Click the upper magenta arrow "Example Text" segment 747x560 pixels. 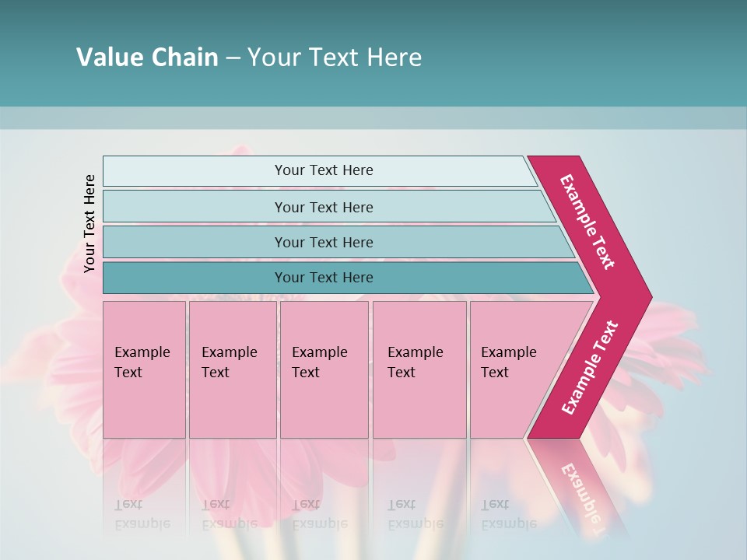click(x=587, y=221)
